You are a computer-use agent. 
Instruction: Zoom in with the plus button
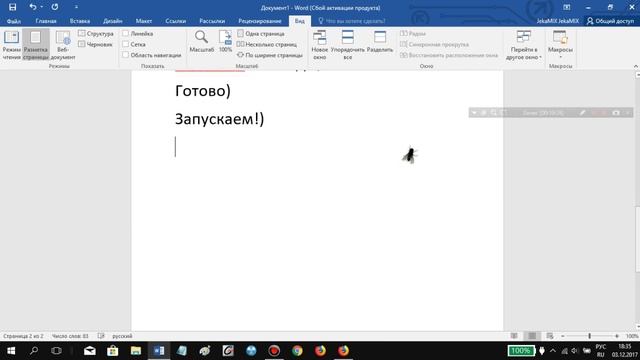tap(617, 336)
